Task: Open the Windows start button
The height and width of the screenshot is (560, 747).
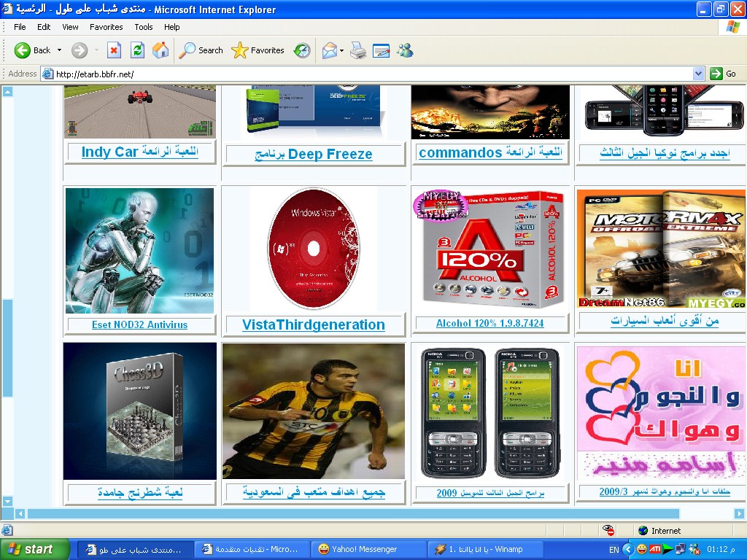Action: coord(35,549)
